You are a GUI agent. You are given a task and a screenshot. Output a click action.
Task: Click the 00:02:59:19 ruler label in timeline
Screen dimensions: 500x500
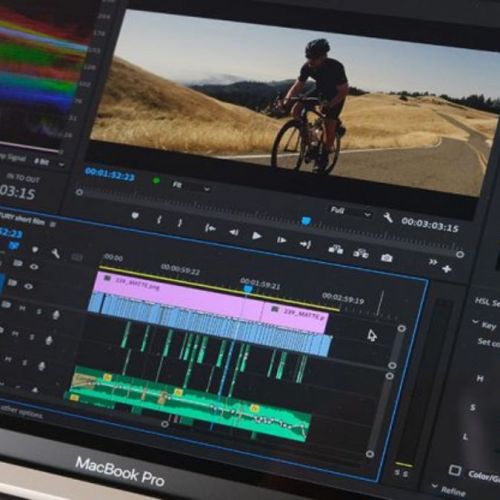coord(343,299)
